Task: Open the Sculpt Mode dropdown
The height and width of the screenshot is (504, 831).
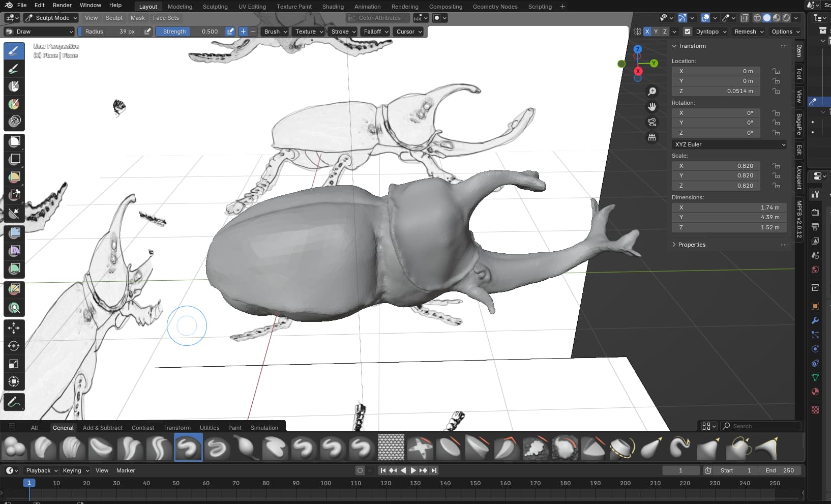Action: [x=51, y=18]
